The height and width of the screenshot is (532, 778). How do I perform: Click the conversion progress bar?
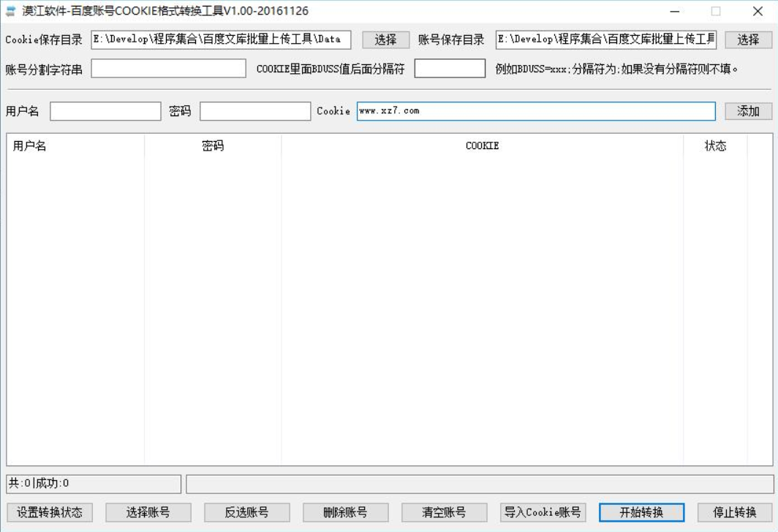click(480, 484)
